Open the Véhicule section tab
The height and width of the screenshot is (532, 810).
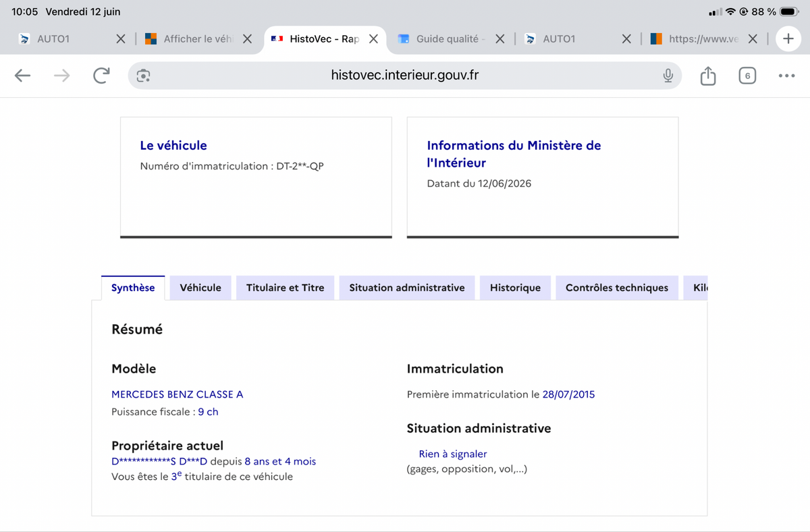pyautogui.click(x=200, y=288)
